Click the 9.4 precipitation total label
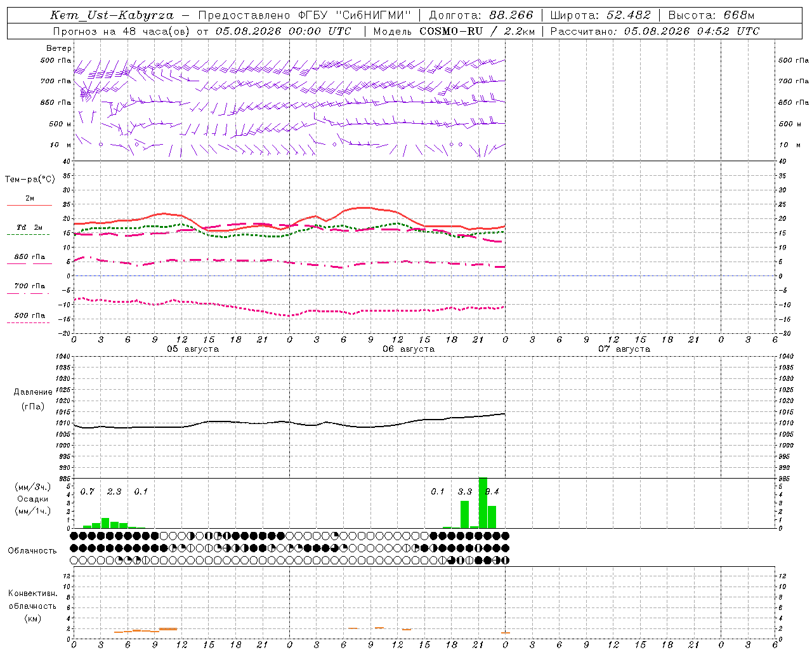 pyautogui.click(x=492, y=491)
